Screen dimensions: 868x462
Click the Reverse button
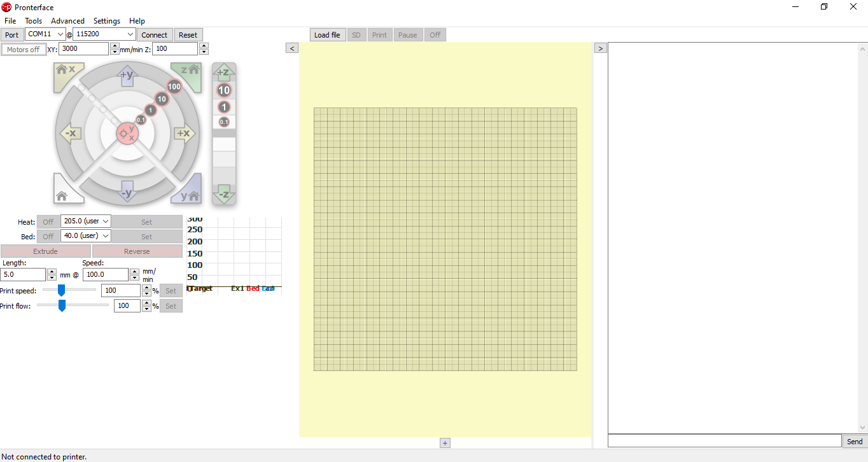137,251
